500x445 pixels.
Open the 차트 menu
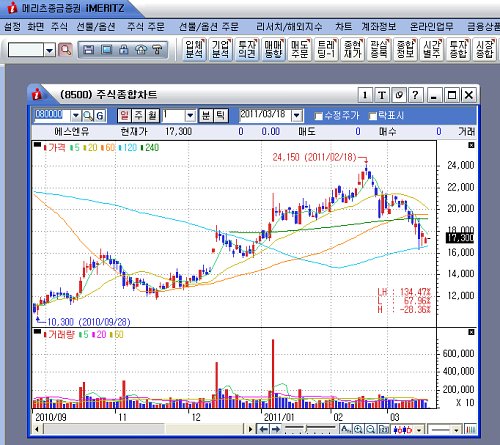[343, 27]
